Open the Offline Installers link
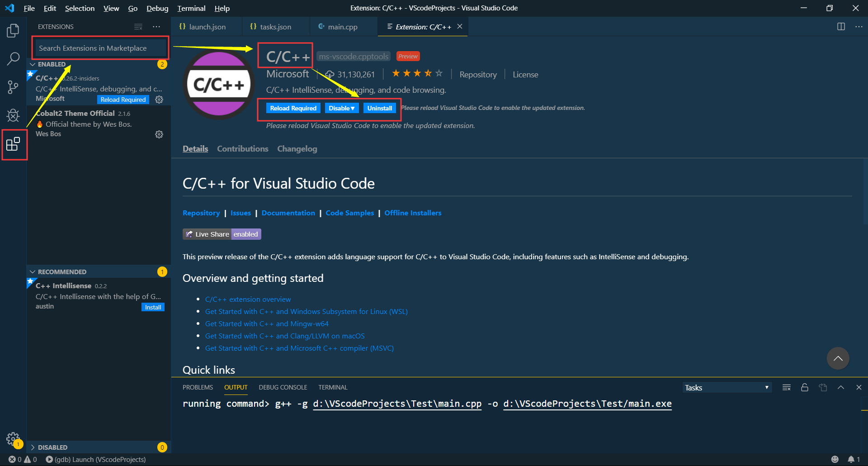Image resolution: width=868 pixels, height=466 pixels. 412,213
